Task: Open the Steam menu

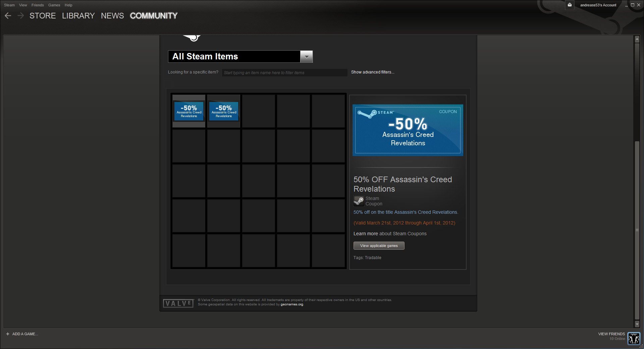Action: click(9, 5)
